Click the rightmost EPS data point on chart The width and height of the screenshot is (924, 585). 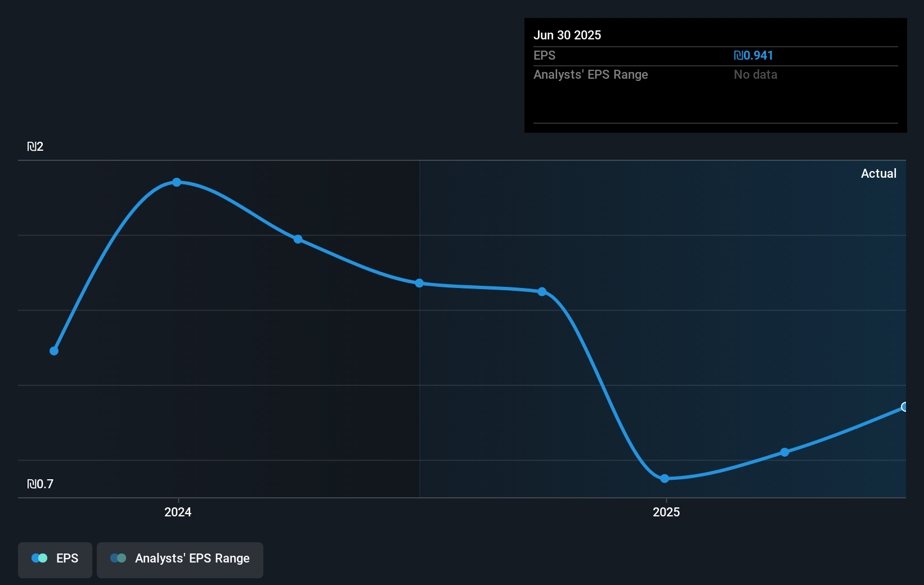tap(904, 407)
